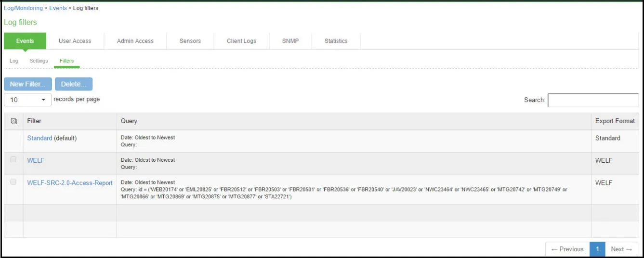Open the Settings sub-tab
The height and width of the screenshot is (258, 644).
[39, 61]
